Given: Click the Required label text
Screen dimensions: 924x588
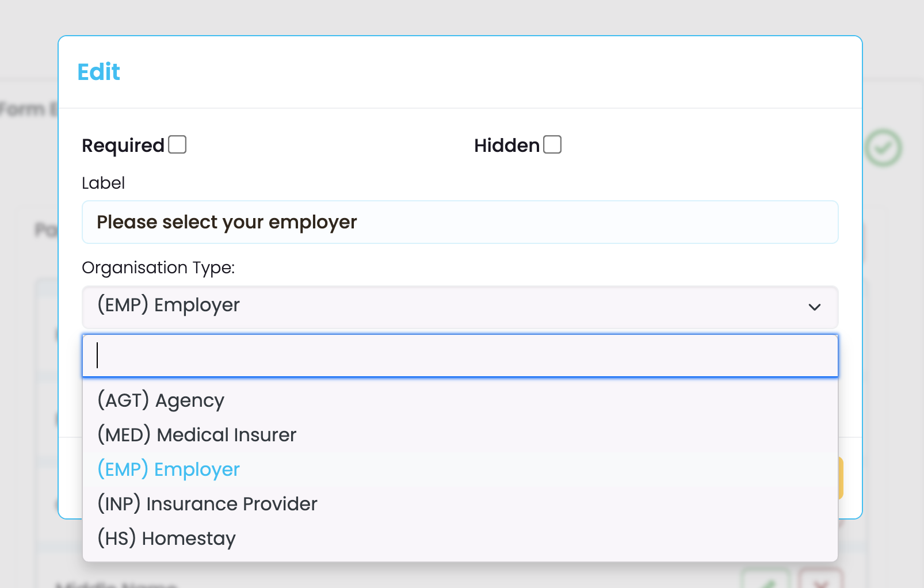Looking at the screenshot, I should click(x=123, y=146).
